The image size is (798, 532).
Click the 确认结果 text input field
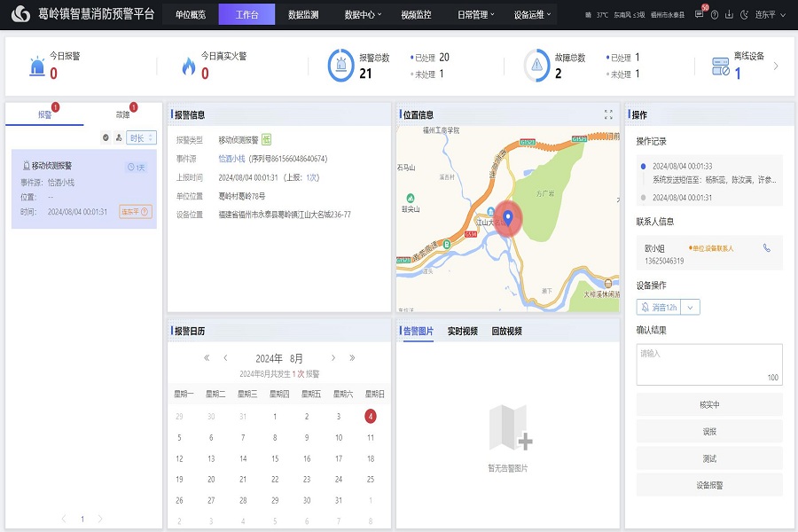coord(708,364)
